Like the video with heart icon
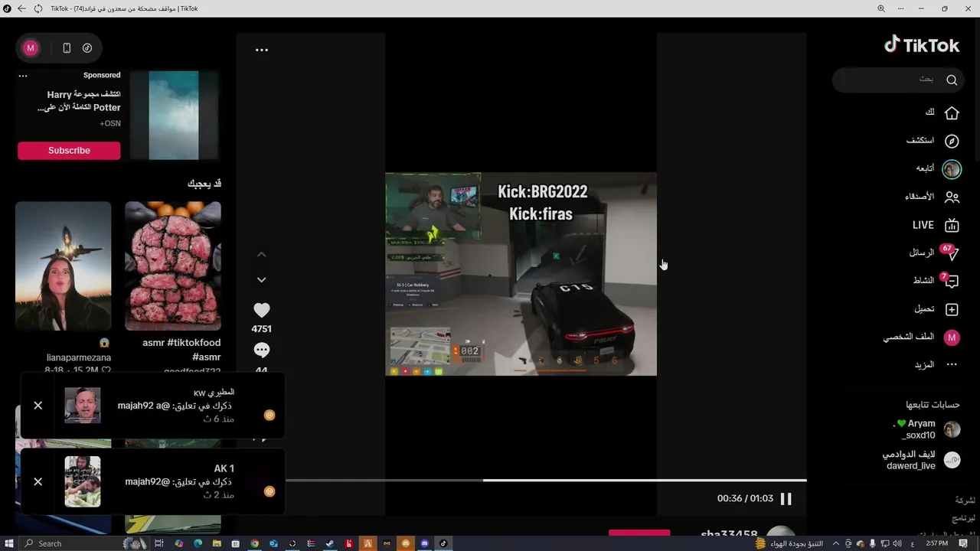Screen dimensions: 980x551 click(262, 310)
